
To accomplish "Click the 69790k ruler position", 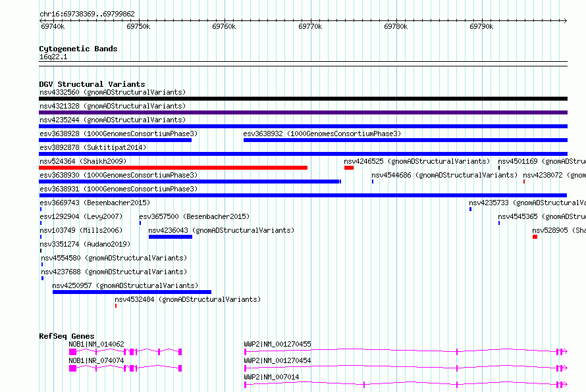I will point(481,26).
